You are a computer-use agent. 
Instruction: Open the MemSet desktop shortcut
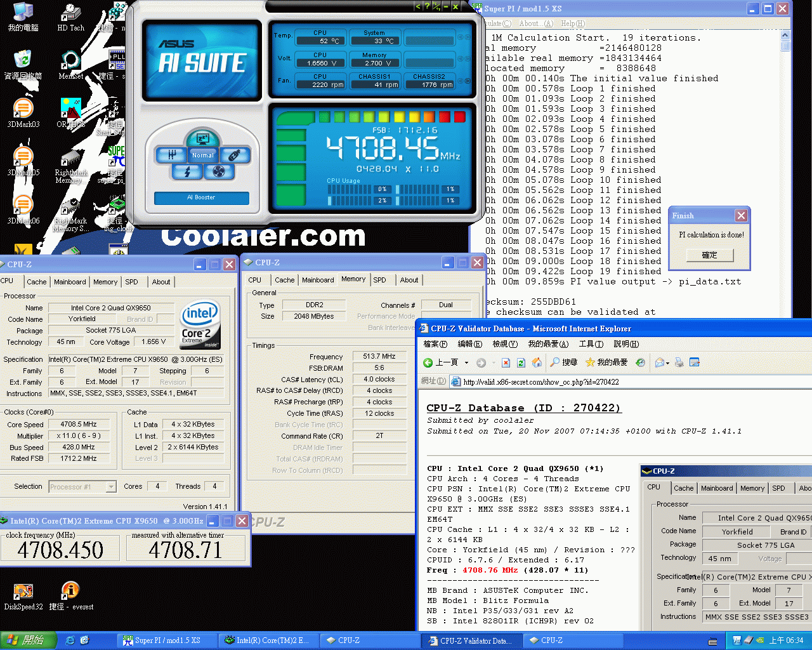click(70, 65)
